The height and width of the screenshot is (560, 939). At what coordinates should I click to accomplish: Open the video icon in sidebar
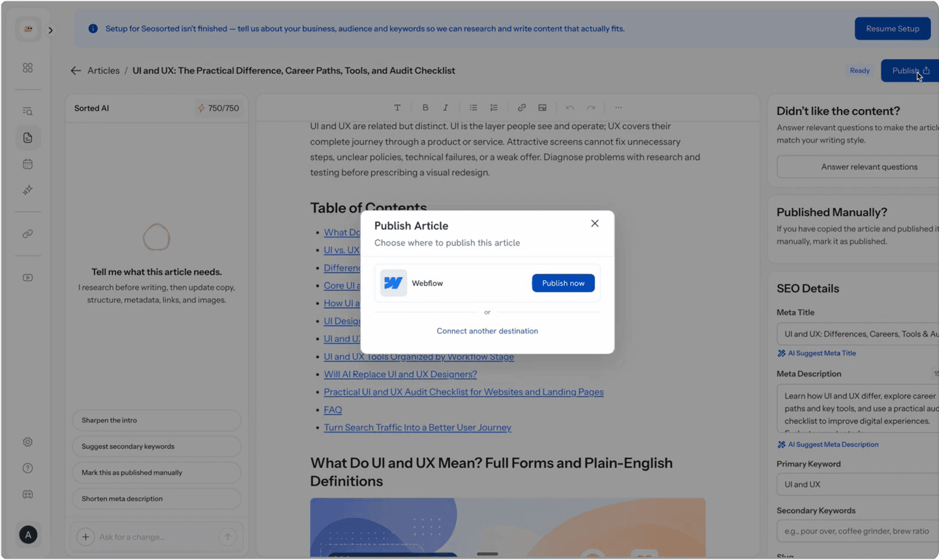click(28, 278)
